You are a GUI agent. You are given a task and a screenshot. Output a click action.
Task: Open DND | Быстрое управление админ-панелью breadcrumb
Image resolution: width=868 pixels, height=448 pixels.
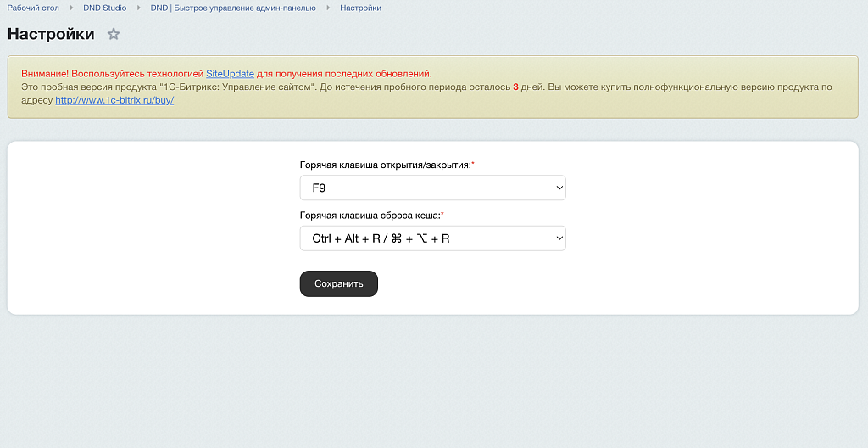coord(233,8)
